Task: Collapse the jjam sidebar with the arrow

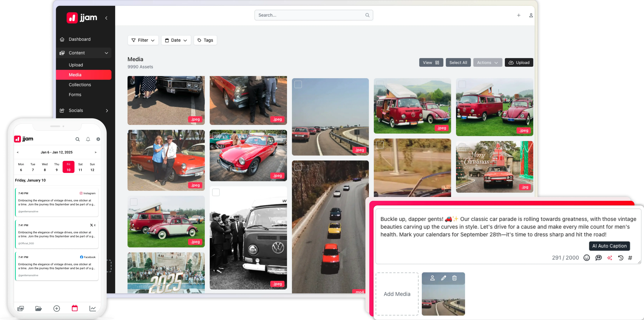Action: [106, 18]
